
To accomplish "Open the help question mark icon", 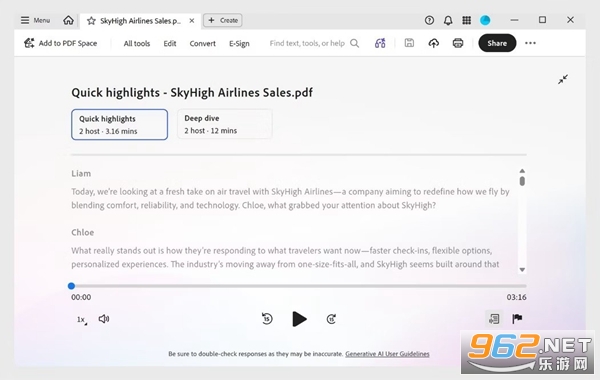I will [429, 20].
